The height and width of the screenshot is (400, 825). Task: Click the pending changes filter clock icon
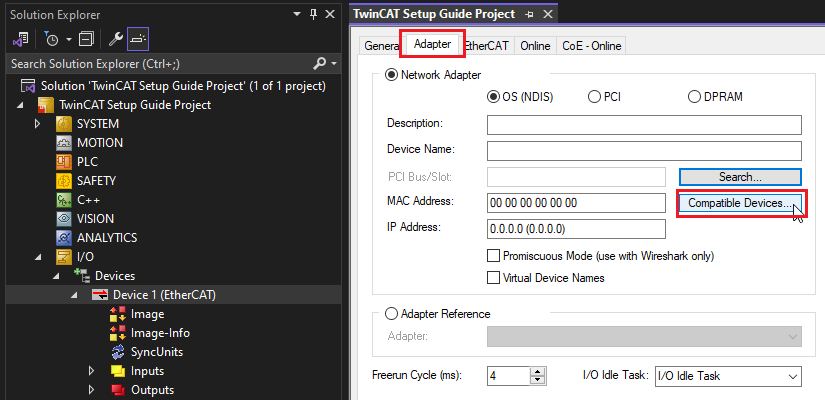[x=52, y=39]
